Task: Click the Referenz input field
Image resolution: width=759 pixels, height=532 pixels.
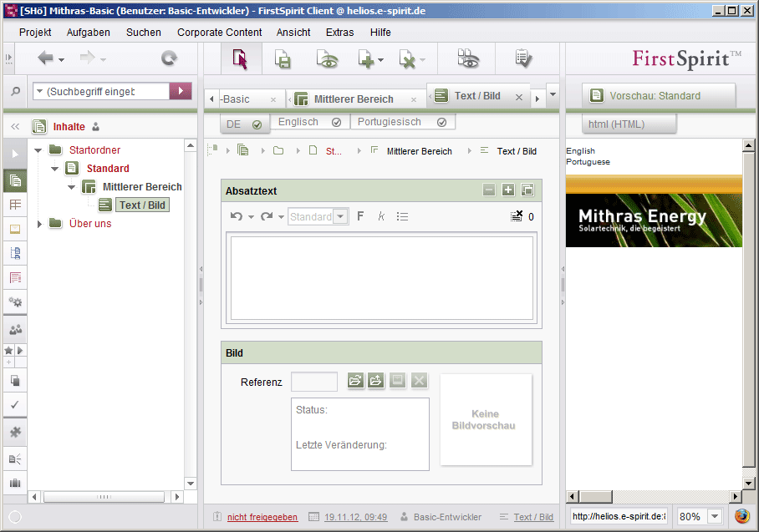Action: 314,382
